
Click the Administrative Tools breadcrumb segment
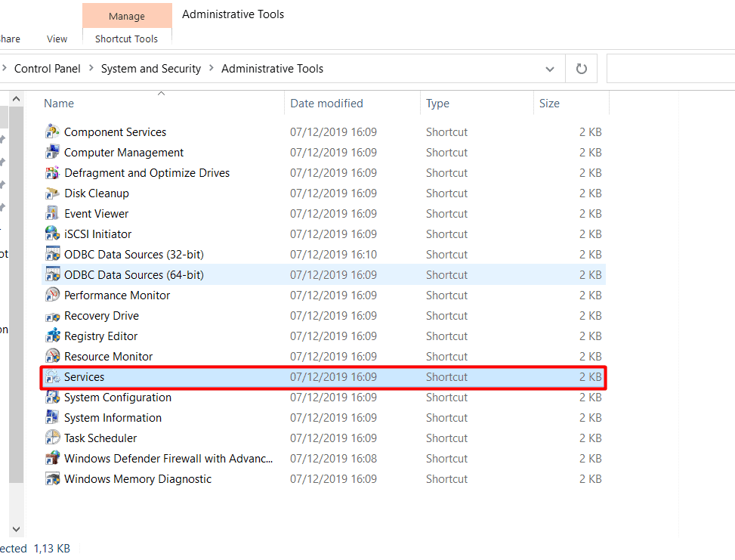(x=273, y=69)
